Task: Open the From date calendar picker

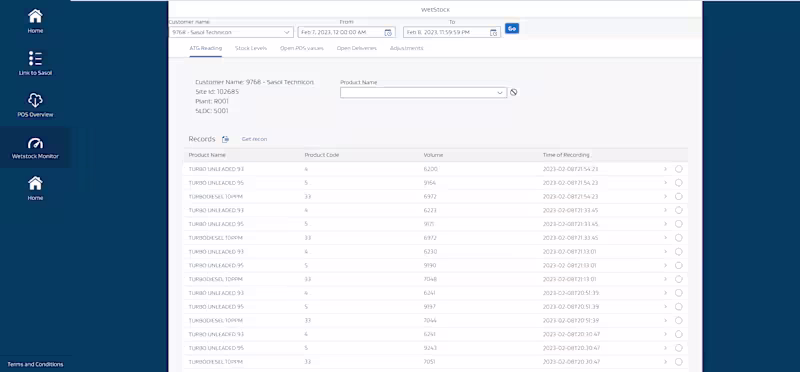Action: [x=388, y=33]
